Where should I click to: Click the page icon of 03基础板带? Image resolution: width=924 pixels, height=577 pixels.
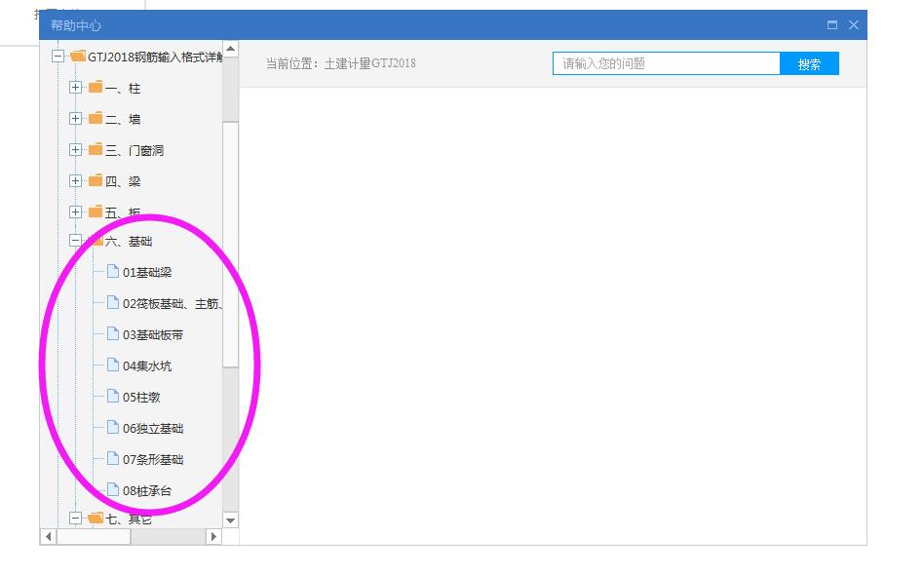tap(113, 334)
